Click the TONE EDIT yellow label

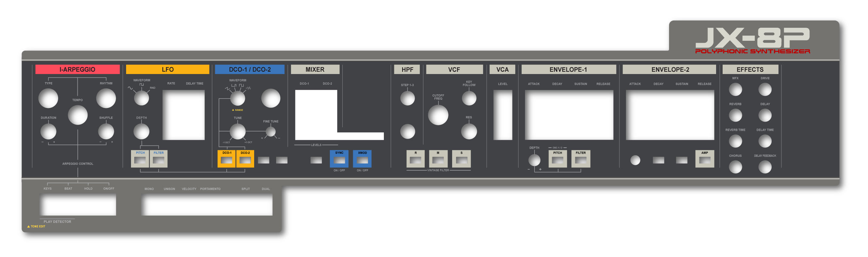pyautogui.click(x=36, y=226)
